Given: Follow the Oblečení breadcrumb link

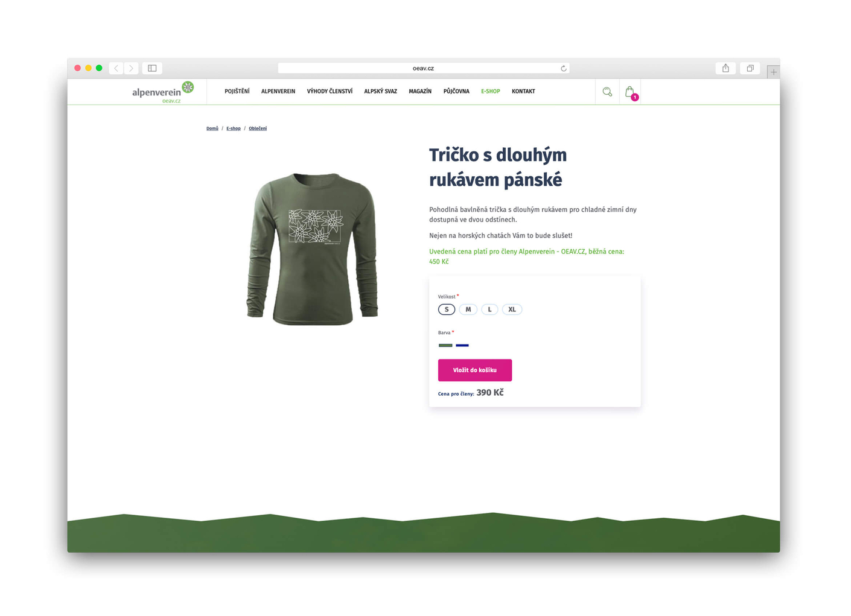Looking at the screenshot, I should 258,129.
